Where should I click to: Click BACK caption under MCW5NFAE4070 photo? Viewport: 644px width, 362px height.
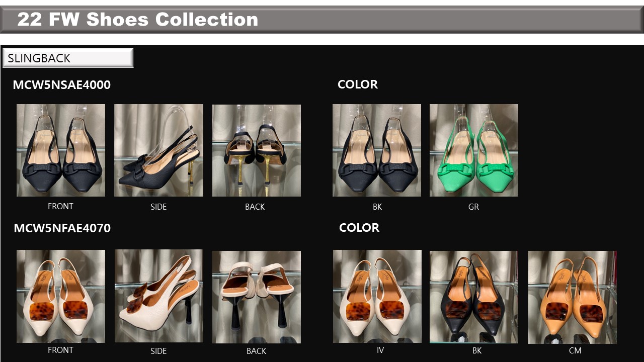click(x=256, y=351)
